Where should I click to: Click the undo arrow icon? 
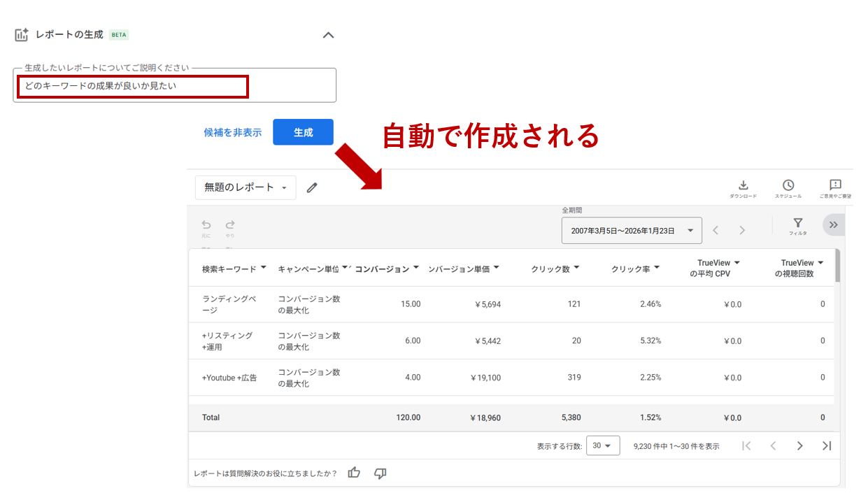tap(206, 225)
